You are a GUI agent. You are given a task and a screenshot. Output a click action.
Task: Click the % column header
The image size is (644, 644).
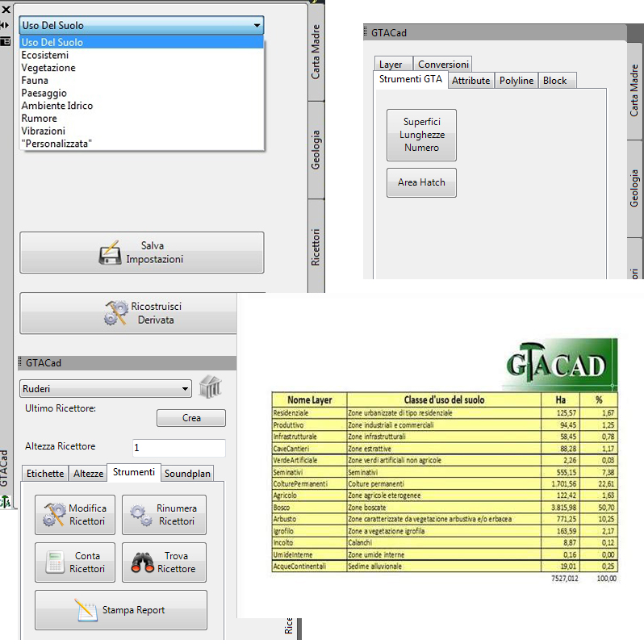[599, 399]
